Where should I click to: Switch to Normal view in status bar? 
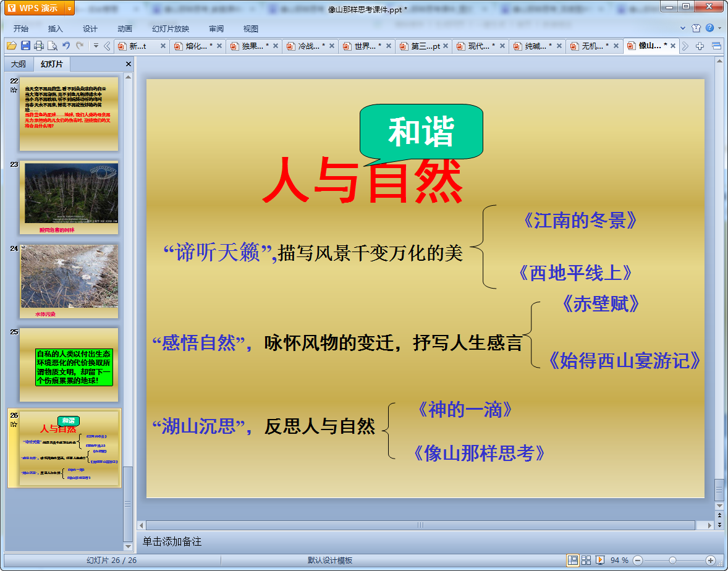point(573,560)
